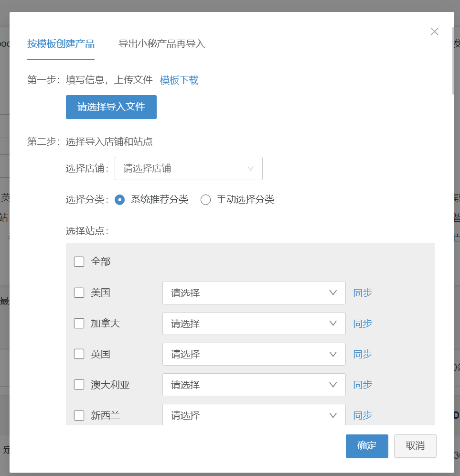The image size is (460, 476).
Task: Open the dropdown beside 新西兰
Action: (x=254, y=415)
